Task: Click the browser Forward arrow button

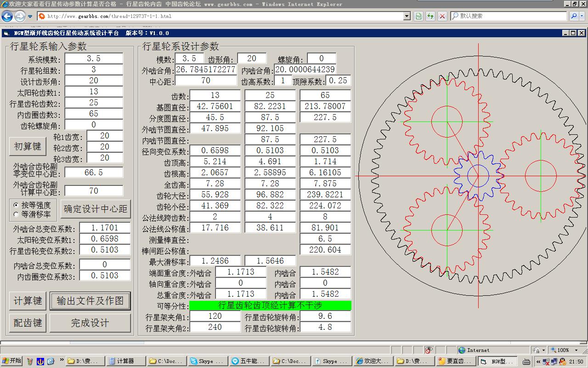Action: point(20,17)
